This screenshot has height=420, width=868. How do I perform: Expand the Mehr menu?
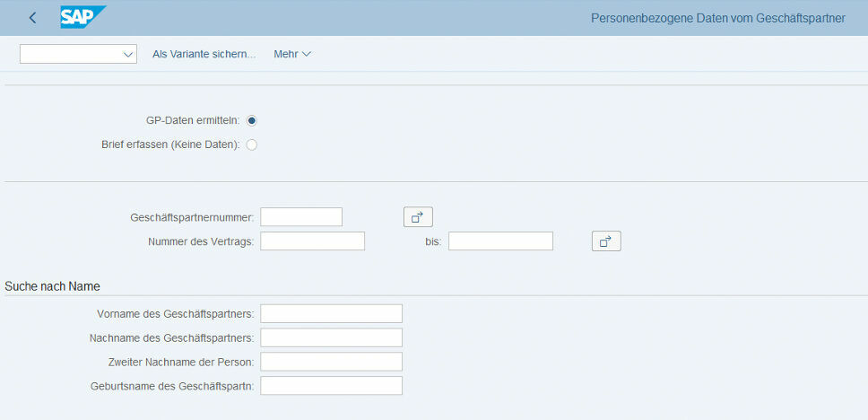(292, 54)
